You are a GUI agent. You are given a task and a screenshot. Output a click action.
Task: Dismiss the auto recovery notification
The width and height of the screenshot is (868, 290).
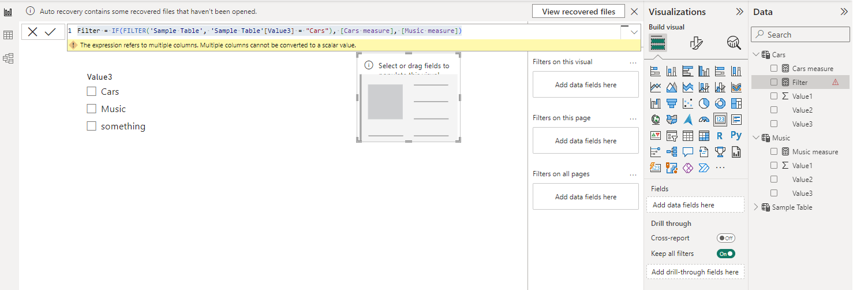[634, 12]
